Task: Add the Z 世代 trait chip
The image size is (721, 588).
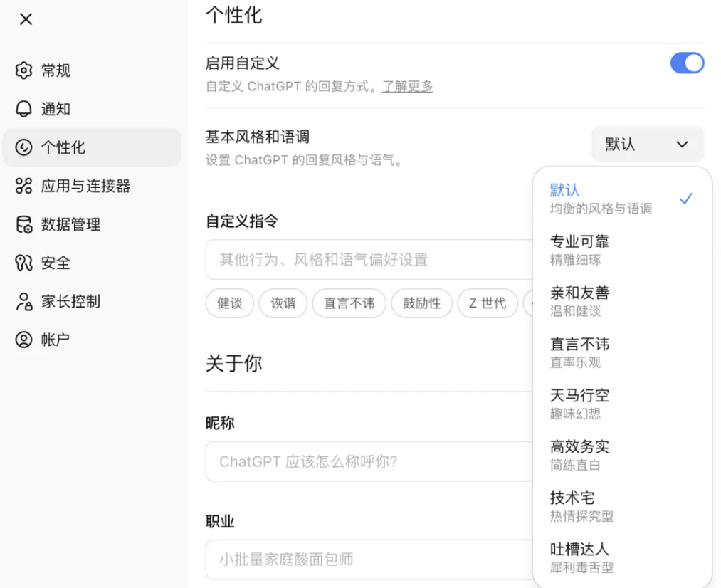Action: coord(488,303)
